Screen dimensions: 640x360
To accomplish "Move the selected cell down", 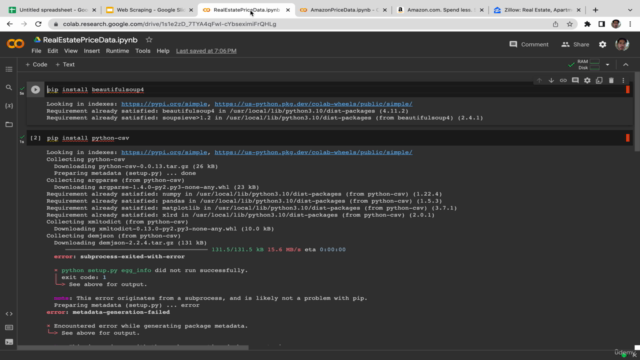I will 551,80.
